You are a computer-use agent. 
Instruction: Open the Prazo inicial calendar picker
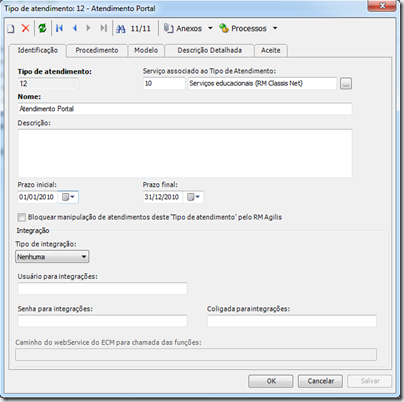(68, 197)
